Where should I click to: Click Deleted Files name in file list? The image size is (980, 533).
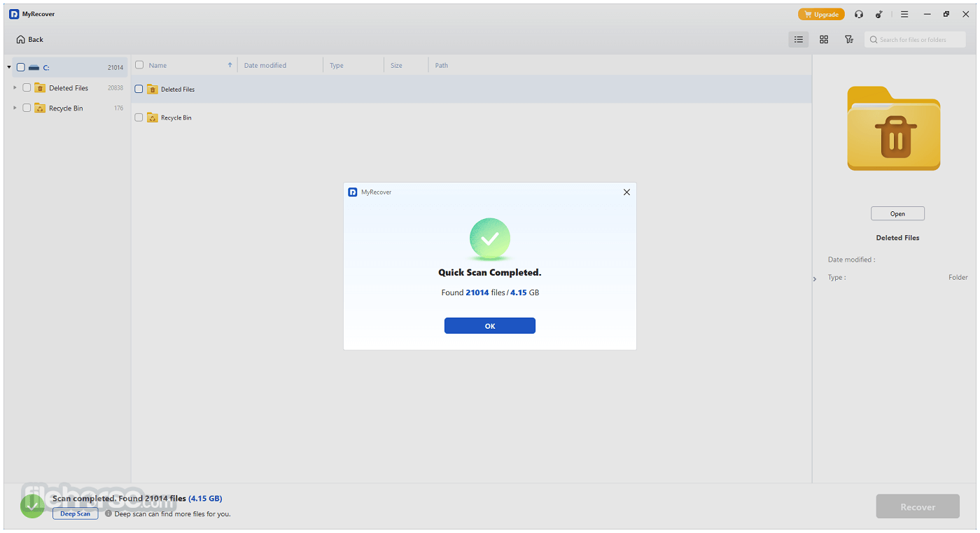178,90
